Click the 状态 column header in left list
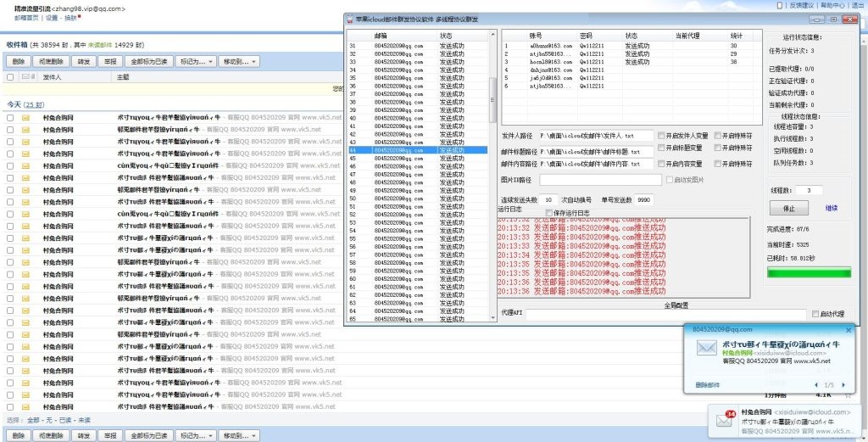Image resolution: width=868 pixels, height=442 pixels. click(446, 36)
